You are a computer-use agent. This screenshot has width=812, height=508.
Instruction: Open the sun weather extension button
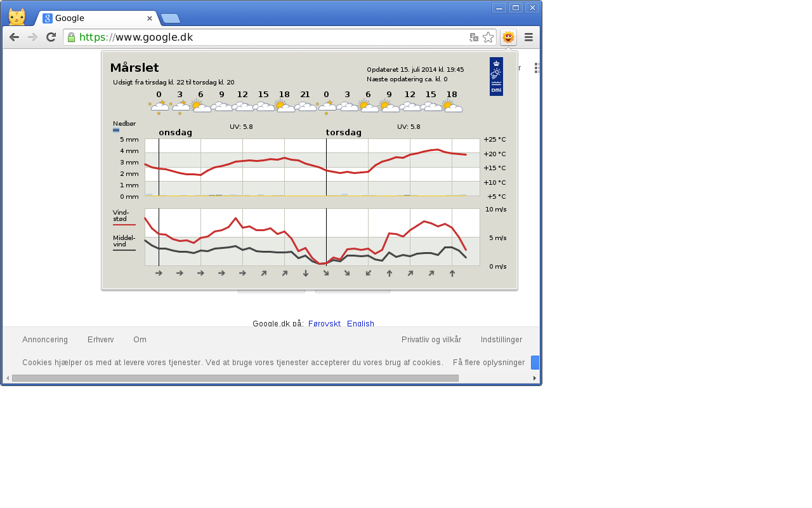(508, 37)
